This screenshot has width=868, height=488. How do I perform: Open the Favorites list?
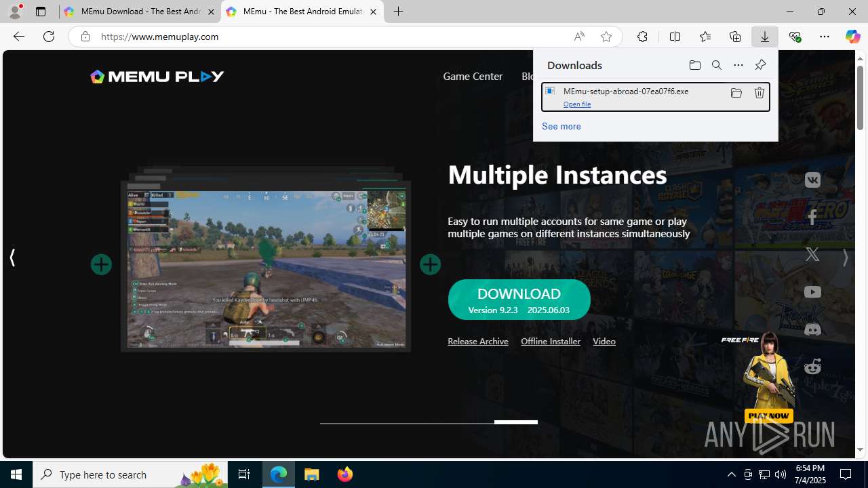[705, 37]
